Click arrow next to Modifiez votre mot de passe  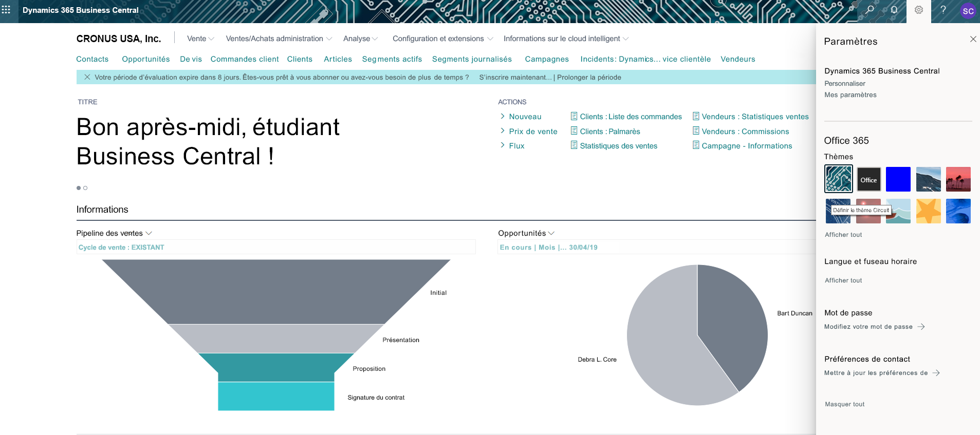coord(921,327)
